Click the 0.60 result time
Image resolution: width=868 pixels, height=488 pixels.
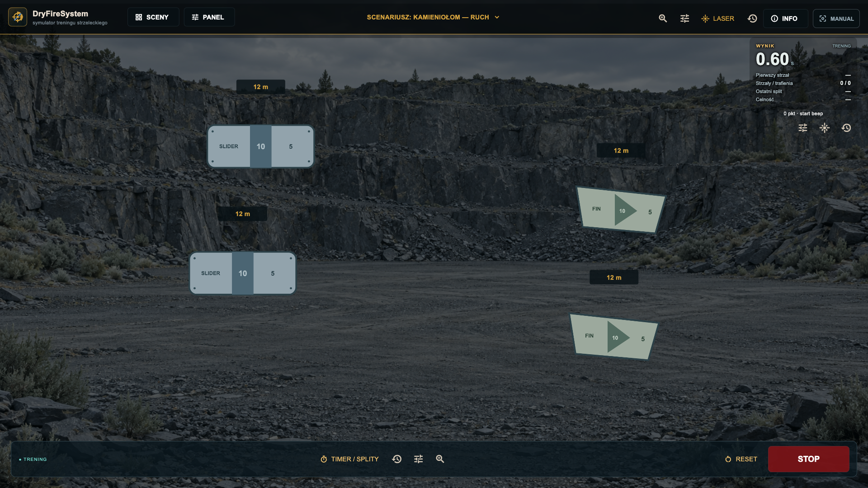pyautogui.click(x=772, y=59)
